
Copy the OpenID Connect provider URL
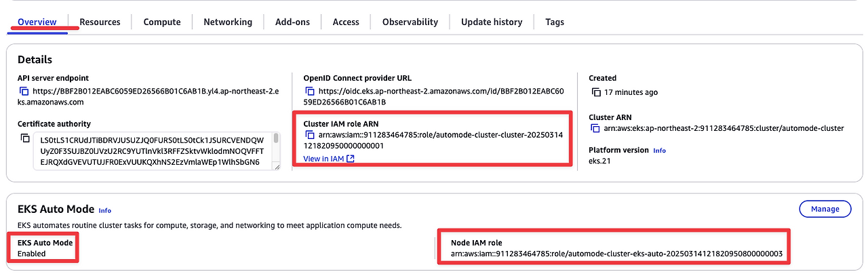(309, 91)
